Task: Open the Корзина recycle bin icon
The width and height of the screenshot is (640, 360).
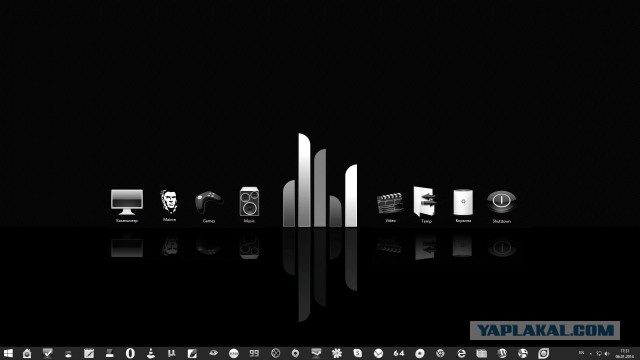Action: coord(463,202)
